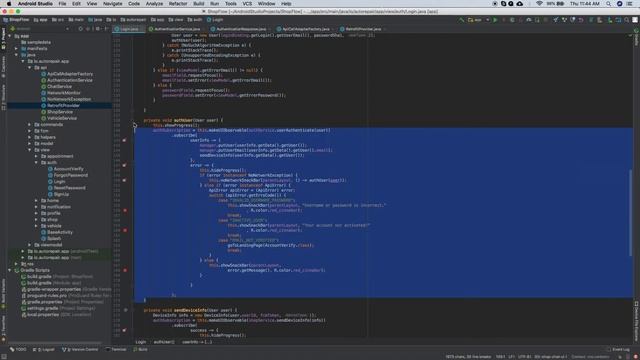
Task: Open the TODO tool window
Action: (18, 349)
